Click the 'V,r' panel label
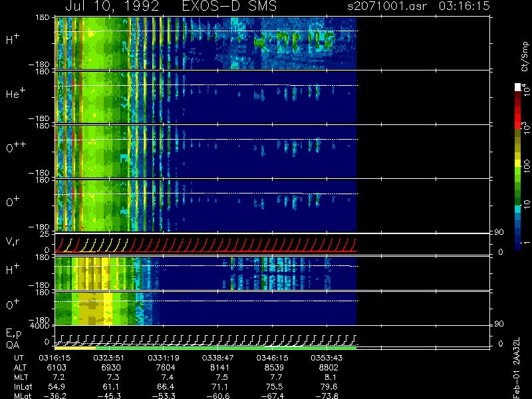 coord(13,241)
